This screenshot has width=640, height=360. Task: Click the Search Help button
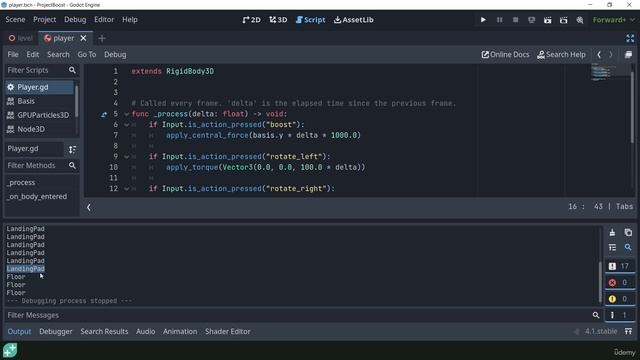pyautogui.click(x=561, y=54)
